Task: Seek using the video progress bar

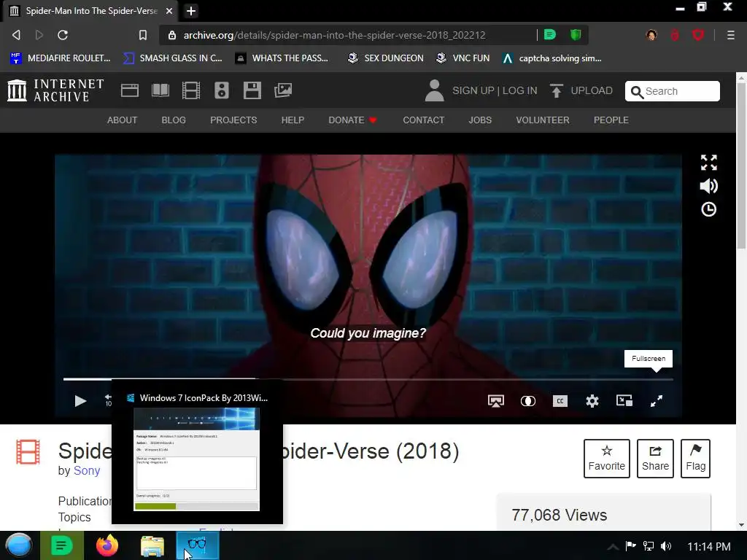Action: (368, 379)
